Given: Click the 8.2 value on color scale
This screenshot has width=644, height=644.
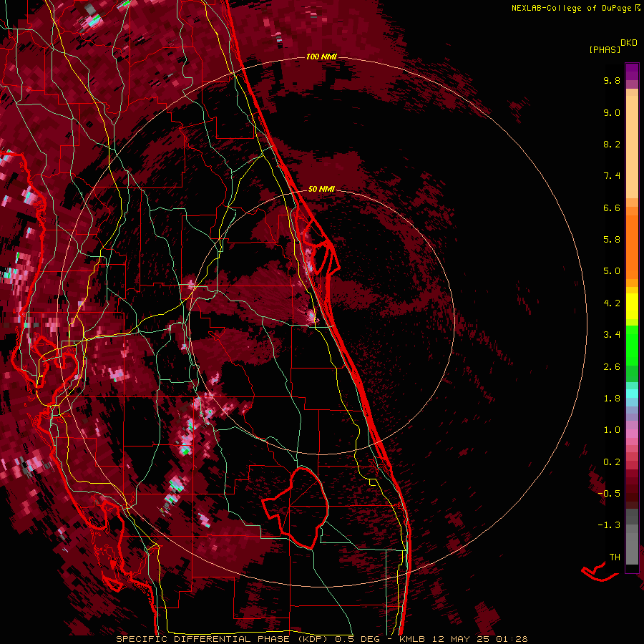Looking at the screenshot, I should coord(612,144).
